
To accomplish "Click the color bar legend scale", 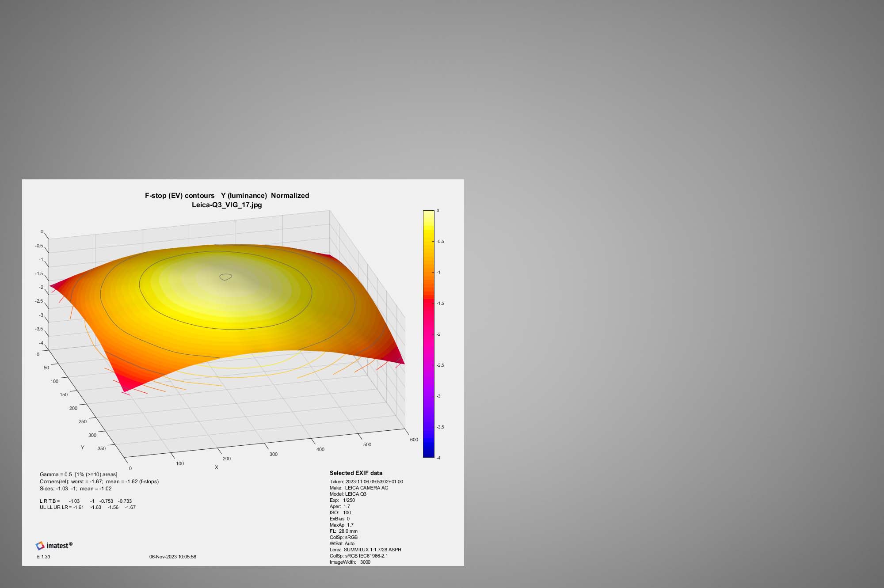I will pyautogui.click(x=428, y=334).
